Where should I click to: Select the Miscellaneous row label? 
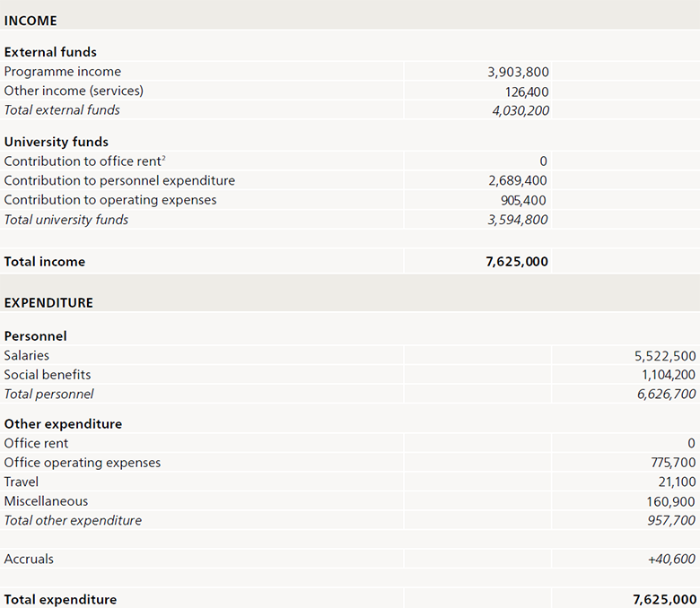click(x=46, y=501)
